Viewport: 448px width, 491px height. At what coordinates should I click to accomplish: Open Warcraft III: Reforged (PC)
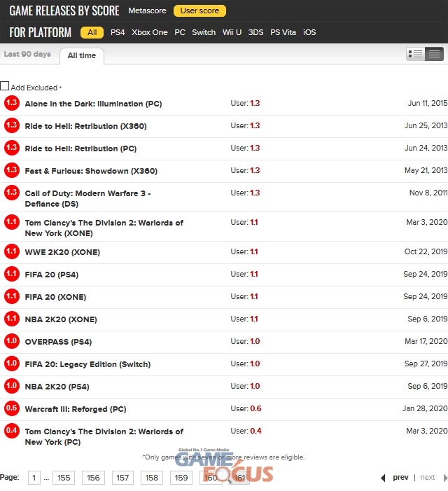(x=76, y=409)
